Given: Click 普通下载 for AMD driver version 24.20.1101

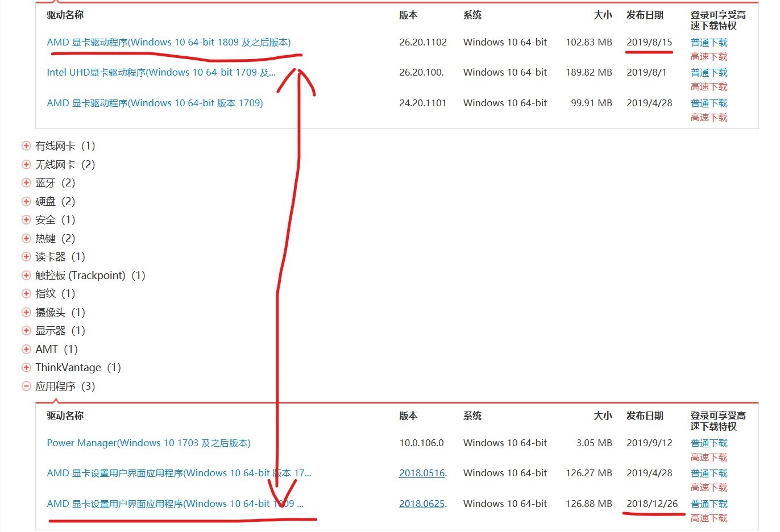Looking at the screenshot, I should (709, 103).
